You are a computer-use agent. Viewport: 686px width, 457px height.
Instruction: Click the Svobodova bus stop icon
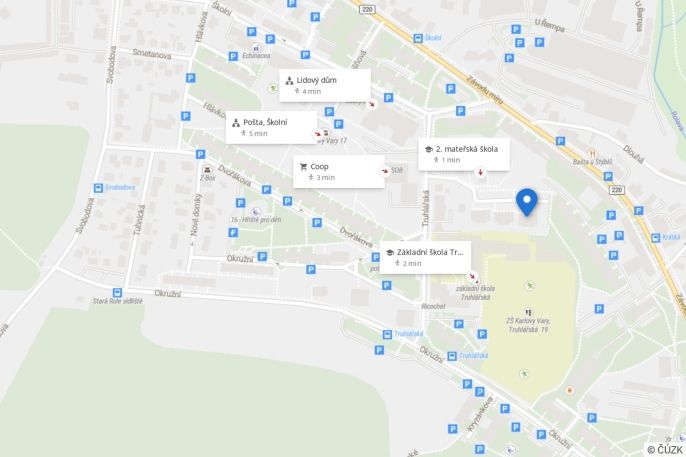click(98, 188)
